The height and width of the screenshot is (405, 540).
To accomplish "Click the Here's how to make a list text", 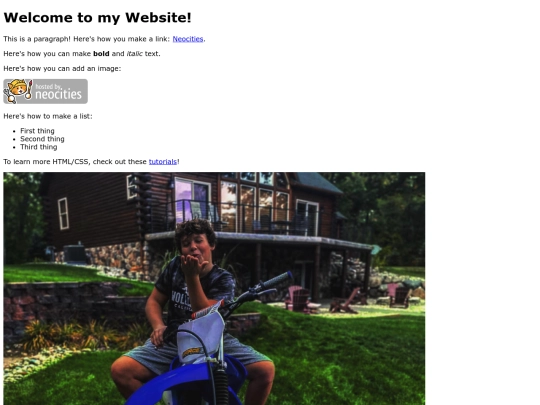I will pyautogui.click(x=48, y=116).
